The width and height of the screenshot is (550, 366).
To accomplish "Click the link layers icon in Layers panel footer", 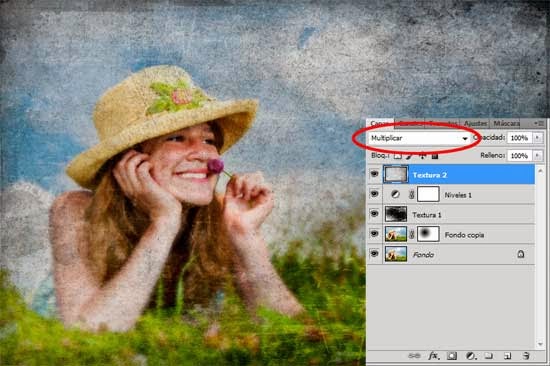I will click(x=414, y=356).
